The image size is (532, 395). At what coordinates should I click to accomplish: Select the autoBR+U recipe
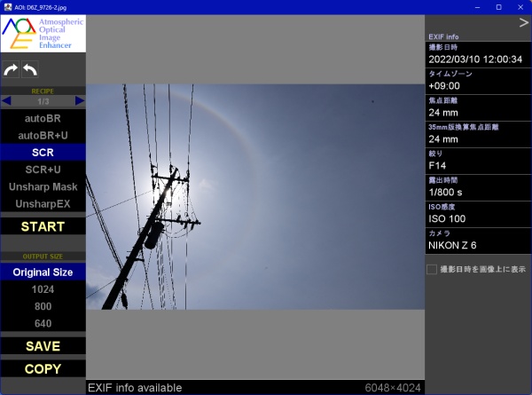[43, 135]
